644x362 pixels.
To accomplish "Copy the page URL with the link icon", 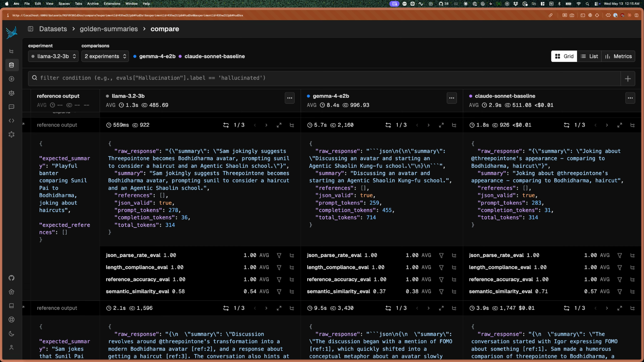I will pos(551,15).
